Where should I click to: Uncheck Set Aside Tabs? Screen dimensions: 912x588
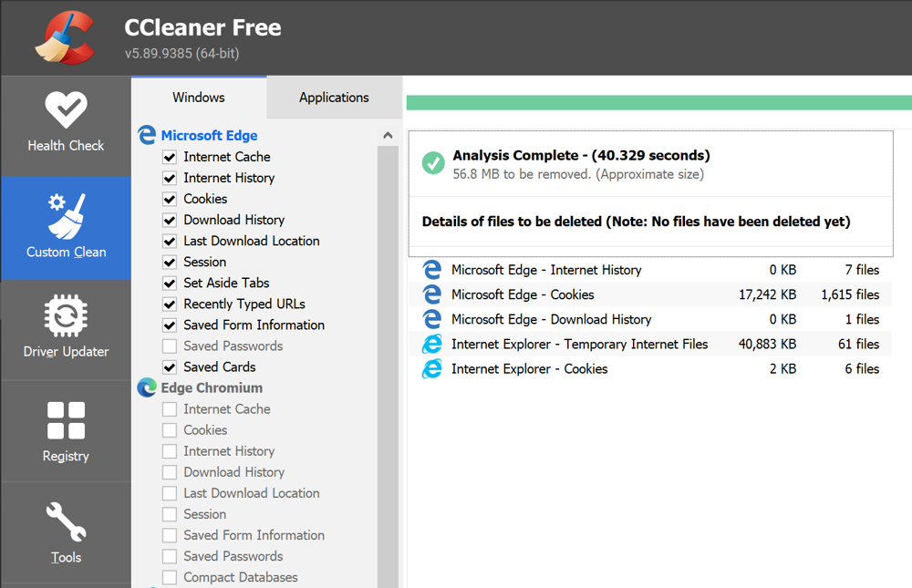point(170,284)
